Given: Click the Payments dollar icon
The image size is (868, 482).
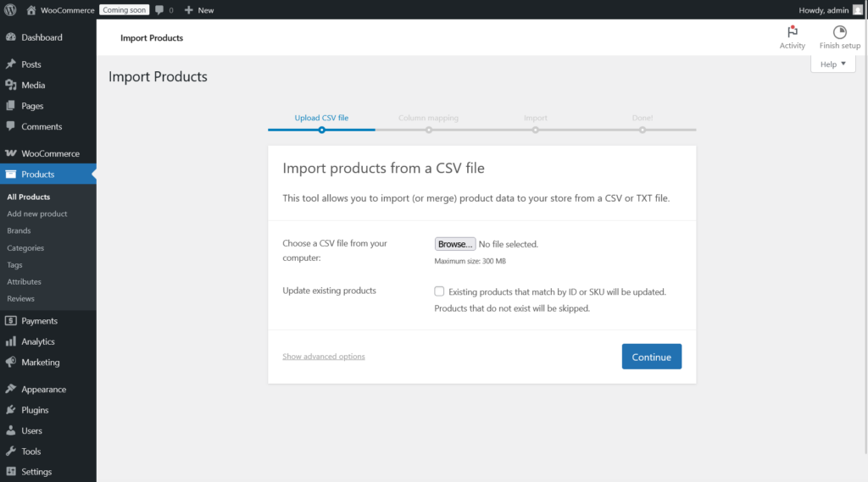Looking at the screenshot, I should tap(10, 320).
